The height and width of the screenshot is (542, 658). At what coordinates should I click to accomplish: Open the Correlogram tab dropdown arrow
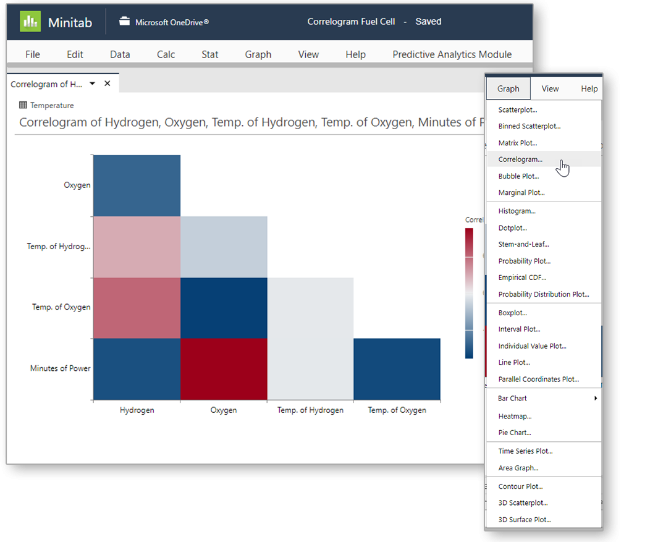[92, 83]
